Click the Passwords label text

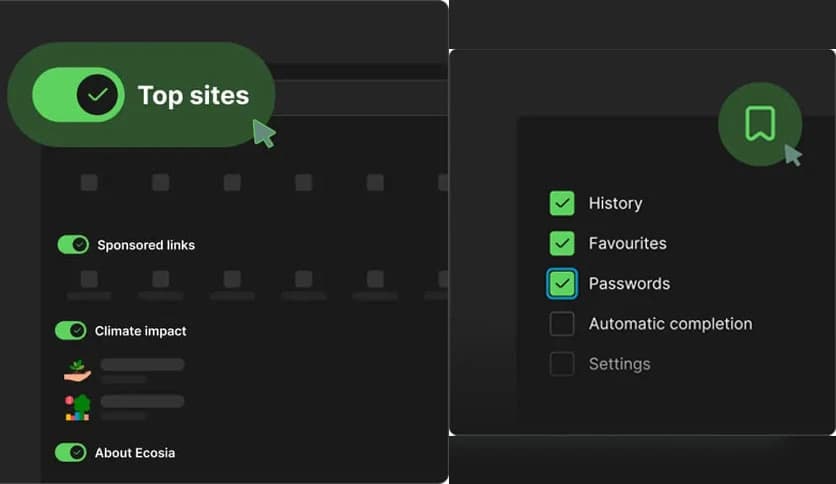(629, 284)
